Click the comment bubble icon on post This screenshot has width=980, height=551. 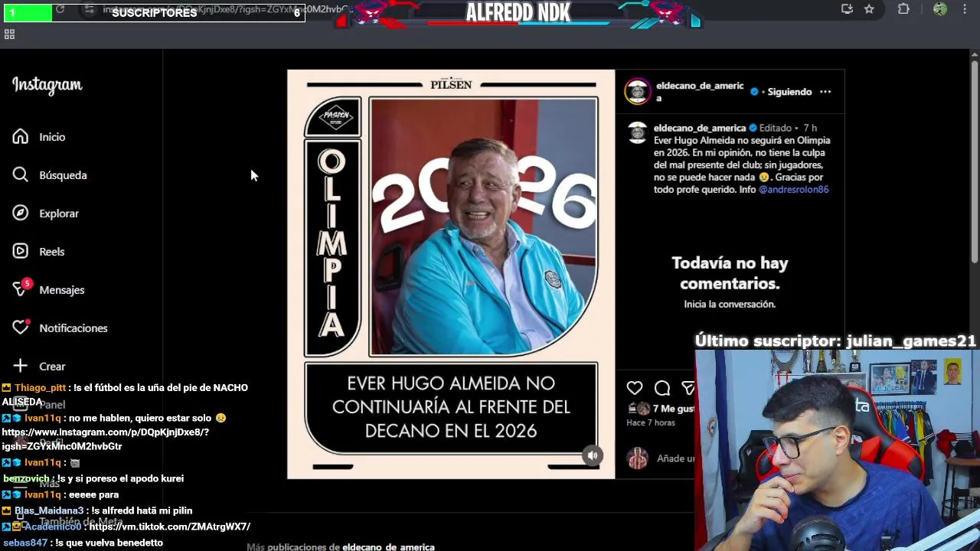(x=662, y=388)
